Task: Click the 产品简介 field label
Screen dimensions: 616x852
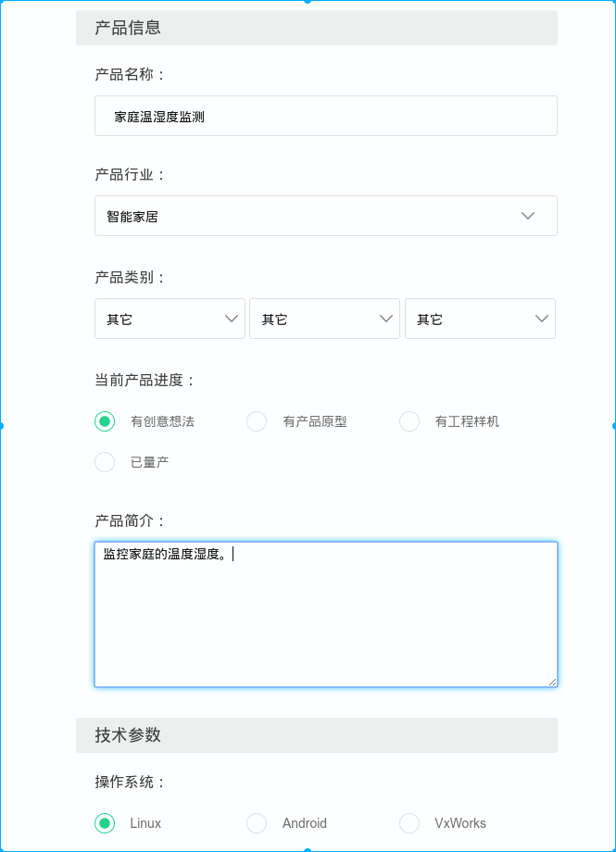Action: (130, 521)
